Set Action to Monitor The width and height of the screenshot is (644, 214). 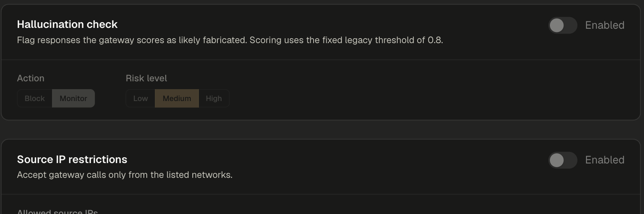[74, 99]
